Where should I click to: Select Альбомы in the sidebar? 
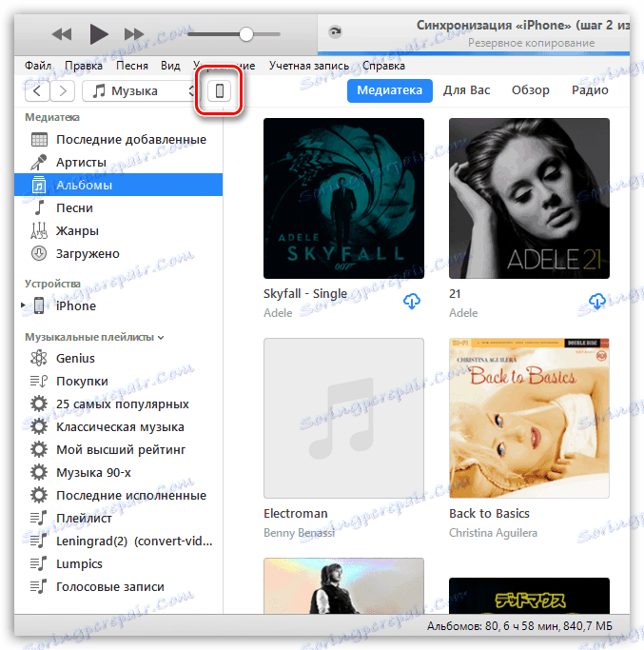[x=119, y=185]
